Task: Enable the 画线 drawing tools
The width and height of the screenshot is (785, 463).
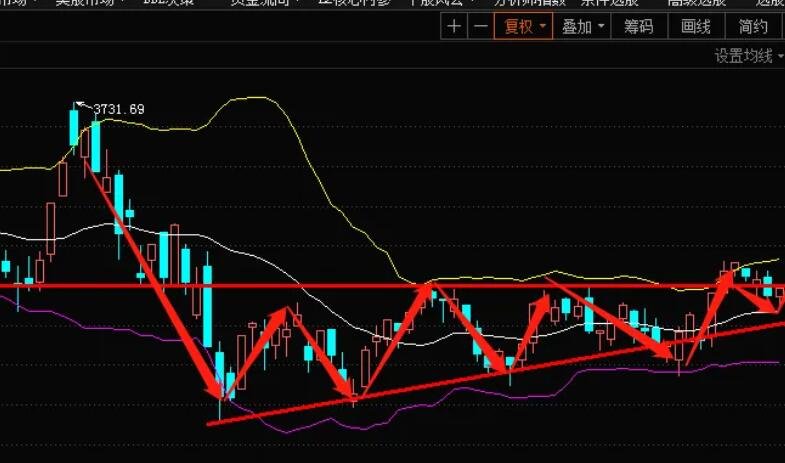Action: click(696, 26)
